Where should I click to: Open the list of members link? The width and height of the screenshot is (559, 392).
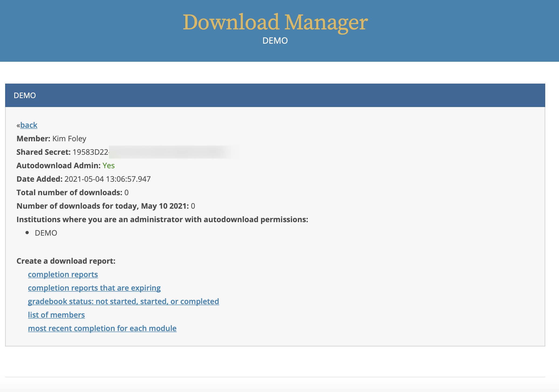(56, 315)
